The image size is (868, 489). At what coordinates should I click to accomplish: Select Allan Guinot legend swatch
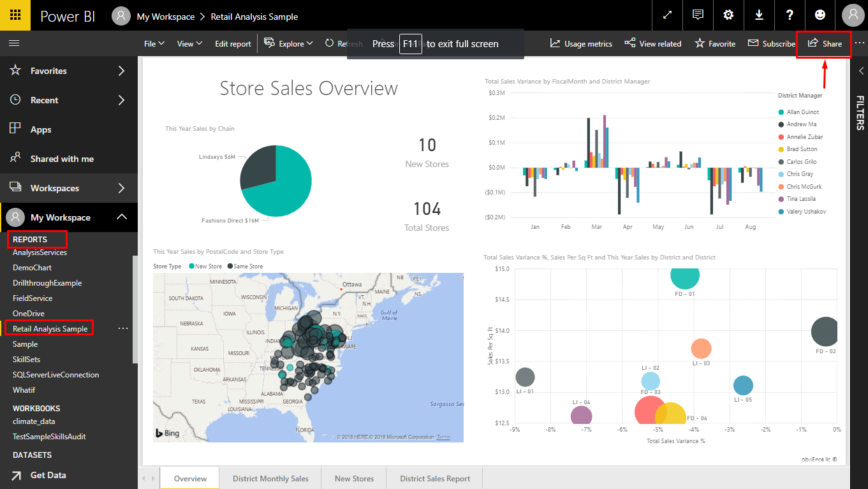[x=781, y=112]
